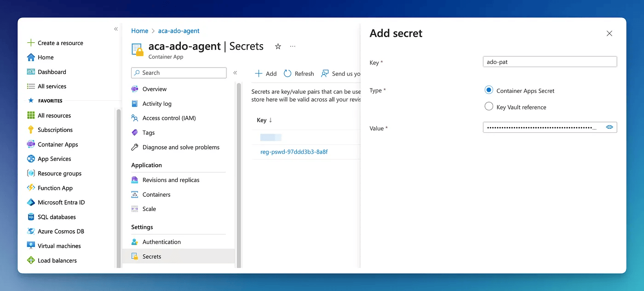Click the Home breadcrumb link

[x=140, y=30]
